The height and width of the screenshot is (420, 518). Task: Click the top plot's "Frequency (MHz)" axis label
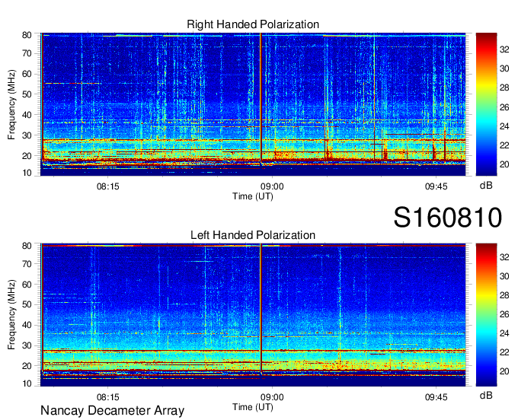[11, 104]
